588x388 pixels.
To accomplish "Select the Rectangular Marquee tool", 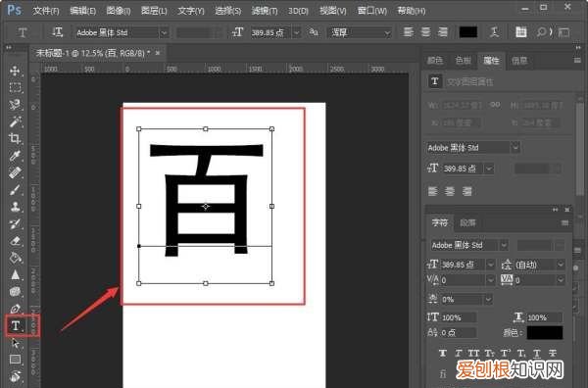I will point(15,87).
